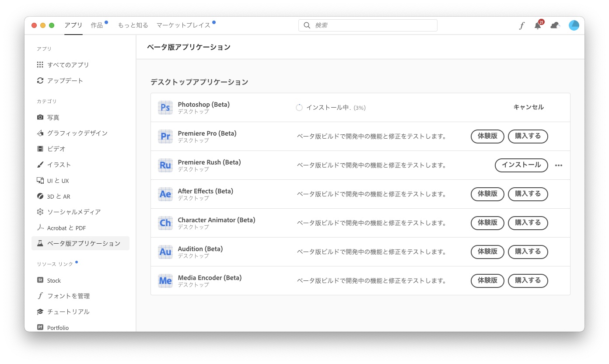Click the Media Encoder (Beta) app icon

(x=165, y=281)
